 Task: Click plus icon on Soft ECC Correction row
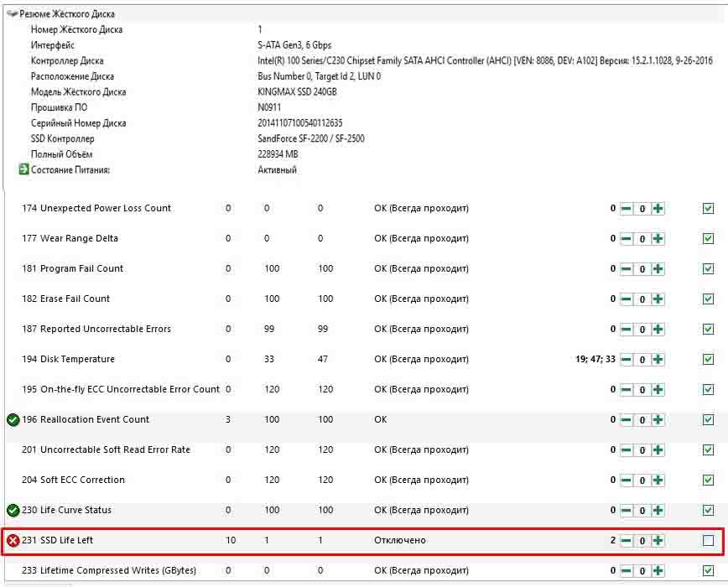[x=658, y=481]
